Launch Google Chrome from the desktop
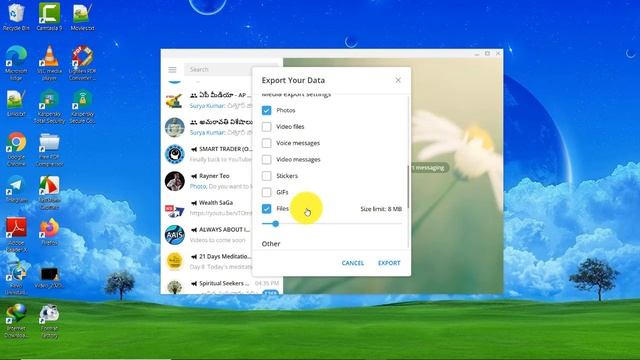Viewport: 640px width, 360px height. [16, 149]
